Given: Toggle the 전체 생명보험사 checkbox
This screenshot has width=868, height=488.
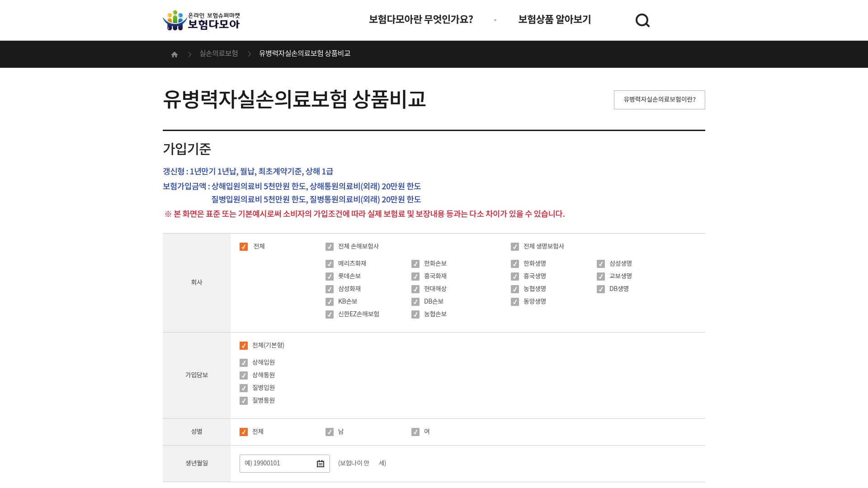Looking at the screenshot, I should (x=515, y=247).
